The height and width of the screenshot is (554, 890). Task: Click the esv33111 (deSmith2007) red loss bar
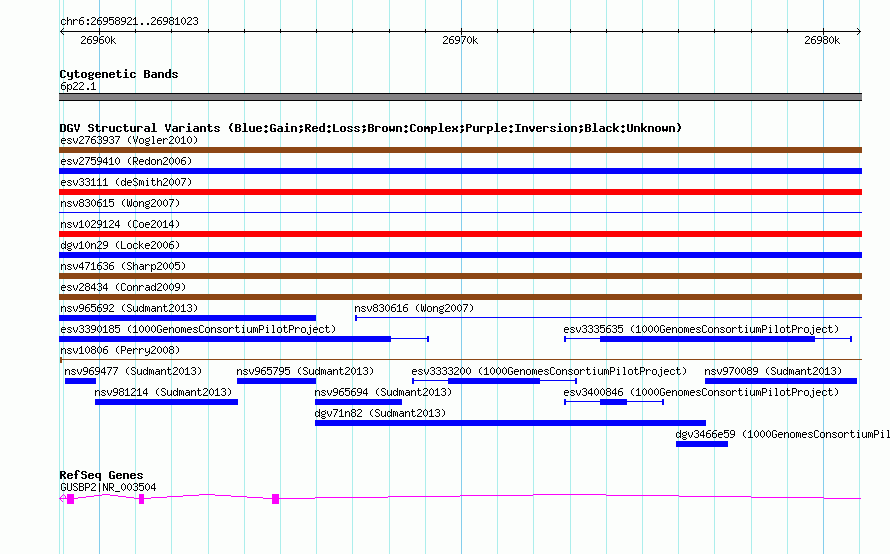pos(460,192)
